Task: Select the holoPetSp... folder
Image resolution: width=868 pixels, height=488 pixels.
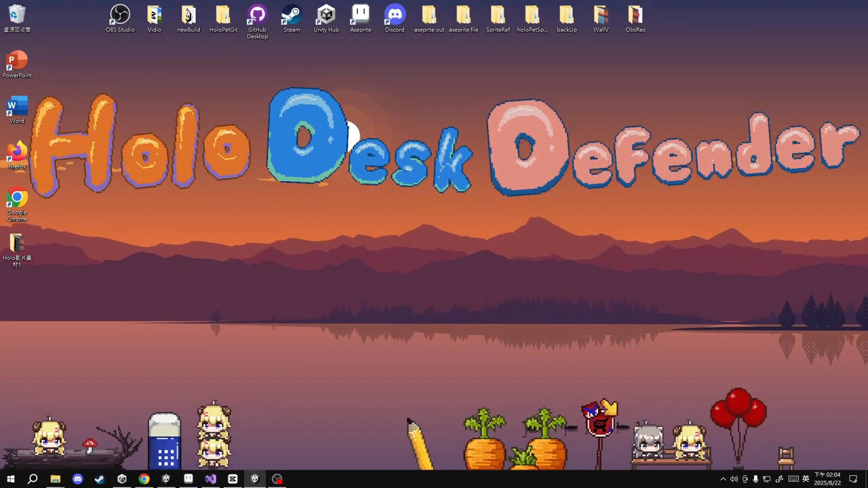Action: click(532, 18)
